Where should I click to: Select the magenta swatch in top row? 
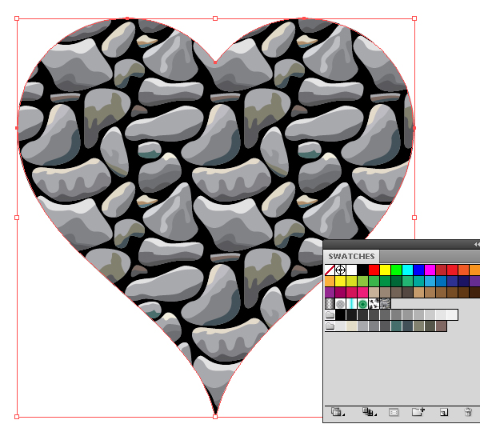point(430,270)
